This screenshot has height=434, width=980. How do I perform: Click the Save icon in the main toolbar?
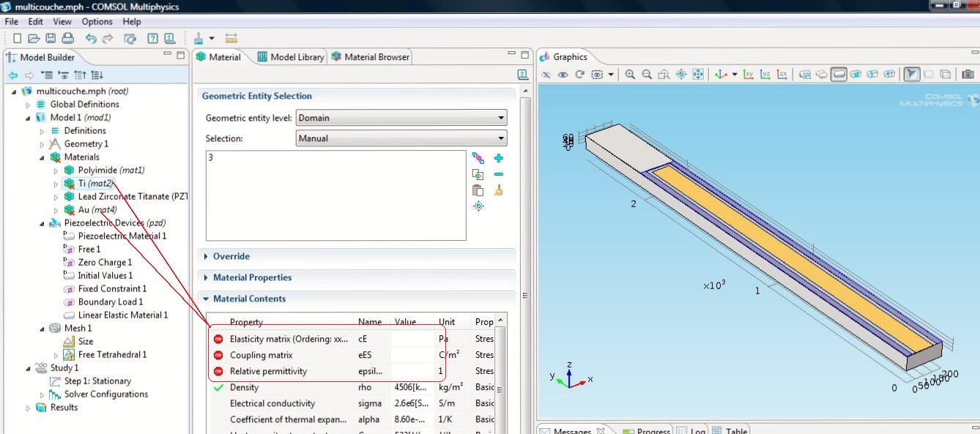point(51,39)
